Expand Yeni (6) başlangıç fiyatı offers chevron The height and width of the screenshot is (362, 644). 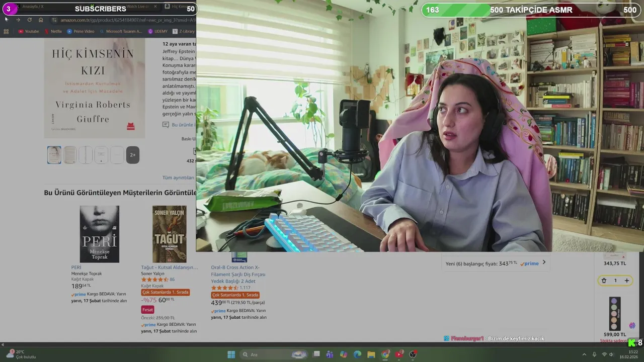coord(544,262)
